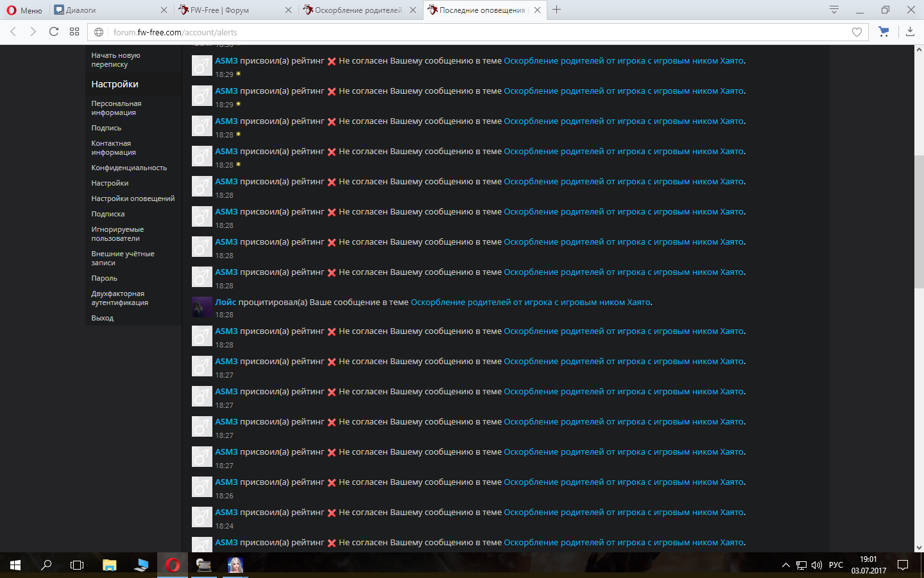Open a new browser tab
Image resolution: width=924 pixels, height=578 pixels.
(x=556, y=10)
